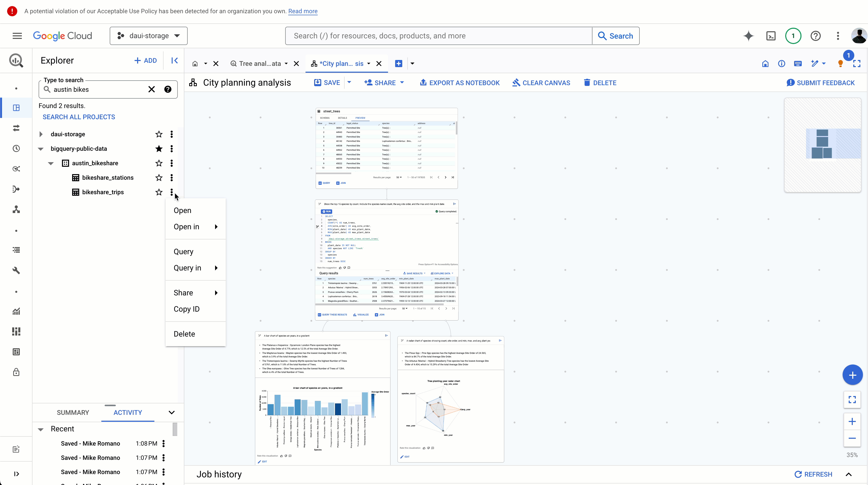868x485 pixels.
Task: Expand the bigquery-public-data project tree
Action: pyautogui.click(x=41, y=148)
